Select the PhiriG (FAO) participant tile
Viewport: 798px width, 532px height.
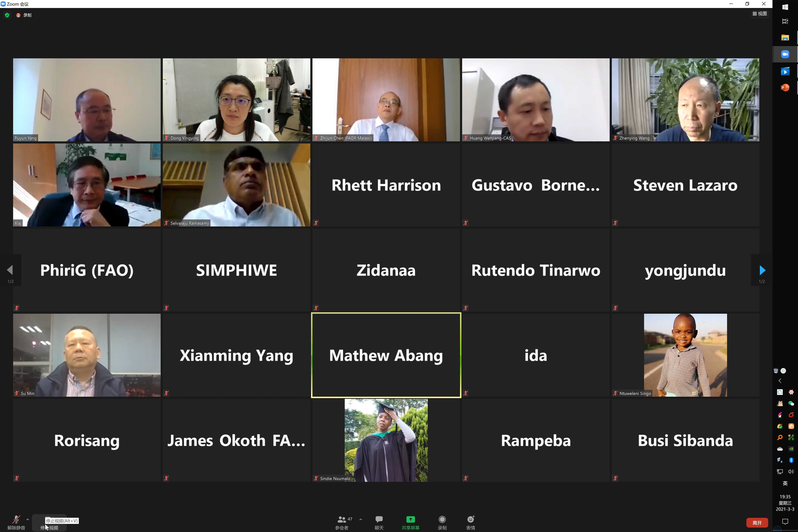87,270
